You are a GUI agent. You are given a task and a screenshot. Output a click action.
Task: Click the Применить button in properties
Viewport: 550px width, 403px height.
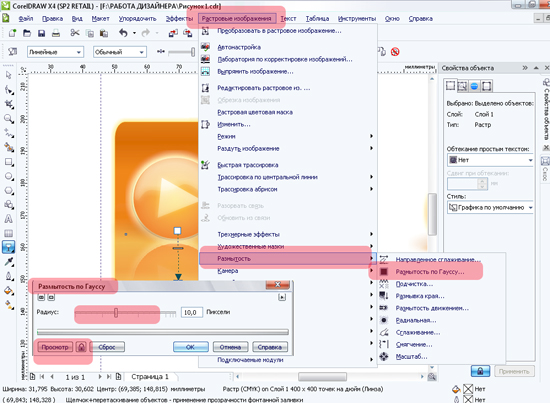(514, 371)
